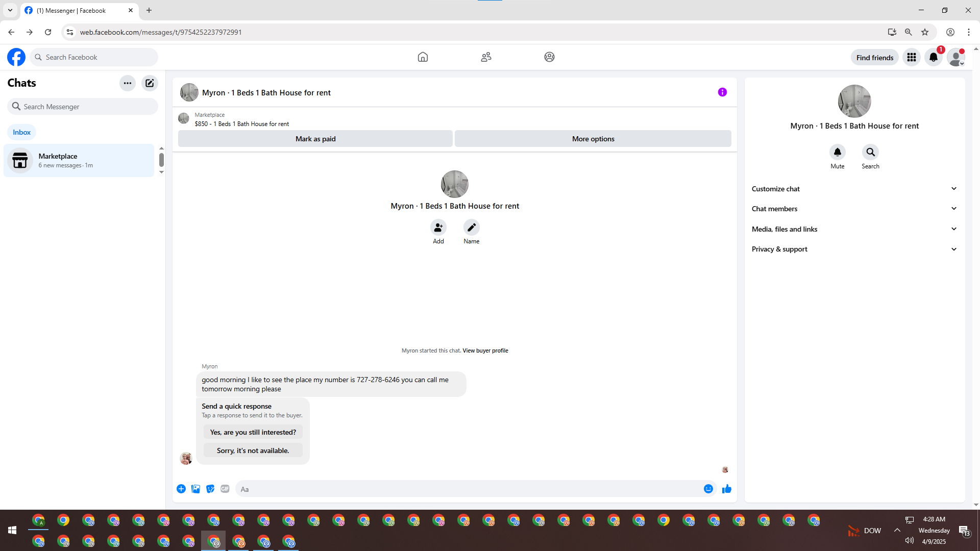980x551 pixels.
Task: Open the Windows Start menu
Action: pos(12,531)
